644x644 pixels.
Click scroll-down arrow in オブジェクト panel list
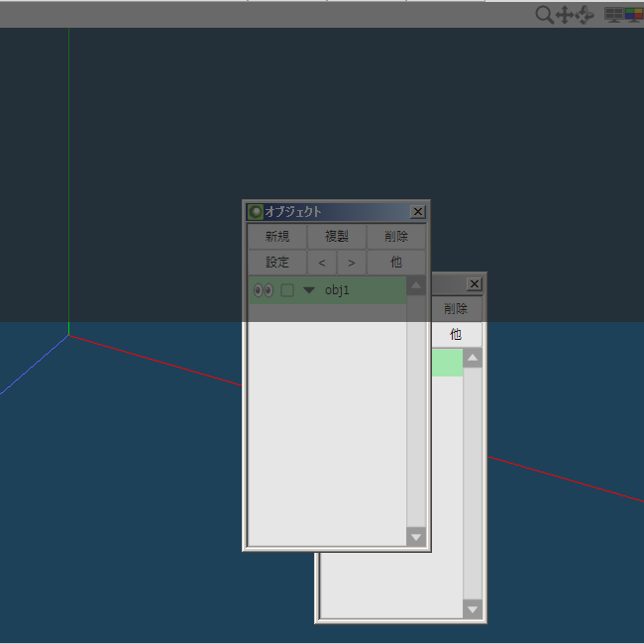(416, 537)
